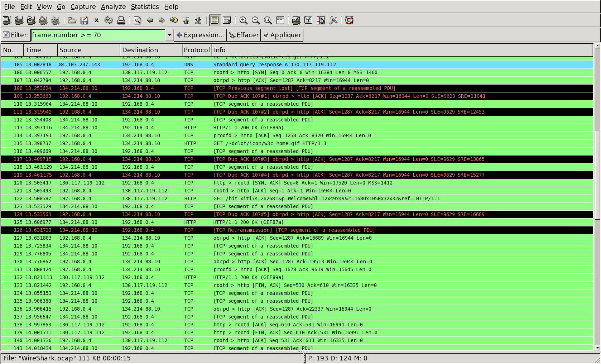Zoom in on packet list text
Screen dimensions: 601x364
click(244, 20)
